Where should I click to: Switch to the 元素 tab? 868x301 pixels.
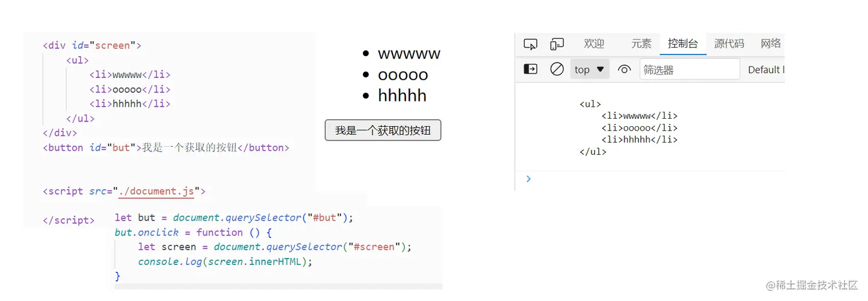click(x=641, y=44)
